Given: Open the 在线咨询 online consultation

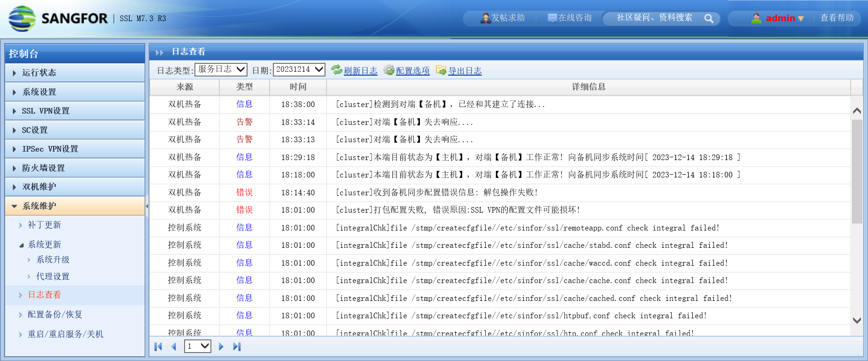Looking at the screenshot, I should 569,18.
